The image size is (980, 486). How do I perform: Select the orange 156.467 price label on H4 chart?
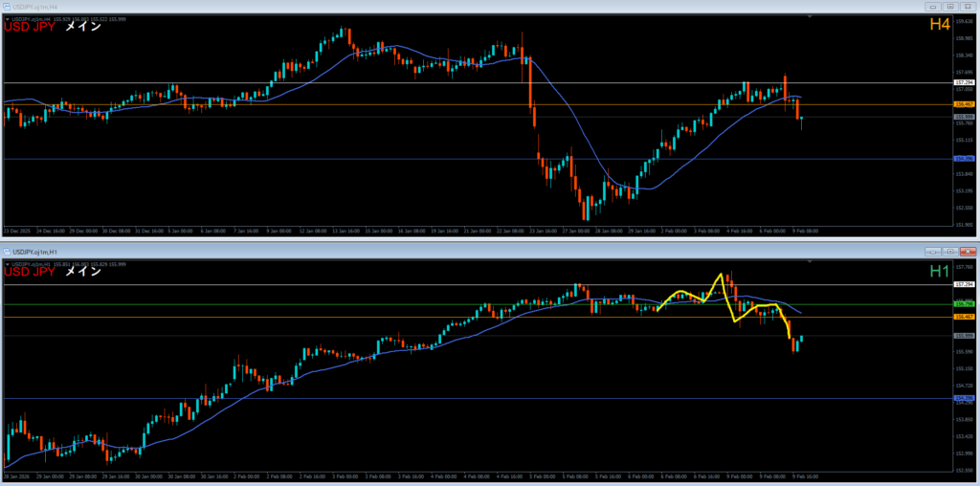[964, 104]
